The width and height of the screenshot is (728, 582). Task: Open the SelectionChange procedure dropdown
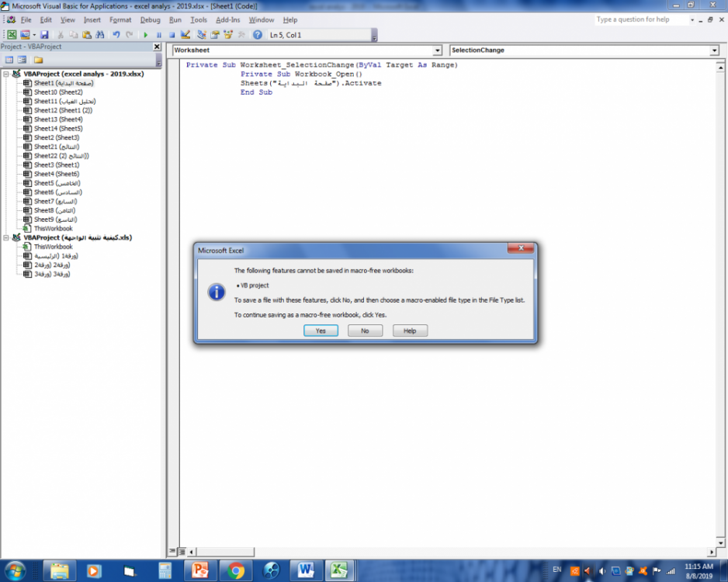714,50
